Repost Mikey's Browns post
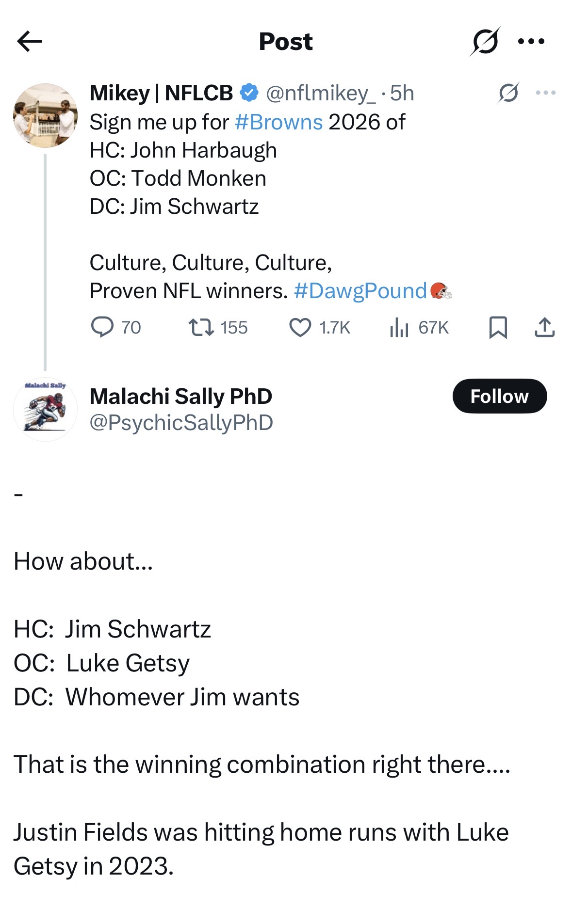572x924 pixels. coord(201,327)
